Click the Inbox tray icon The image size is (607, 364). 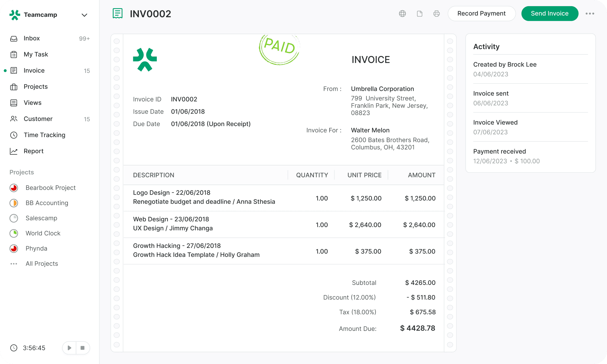point(14,38)
